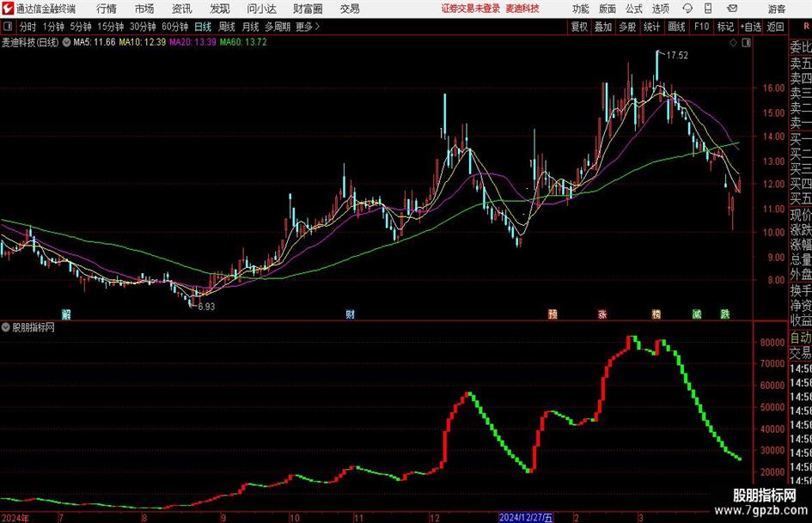The height and width of the screenshot is (523, 812).
Task: Click the 6.93 low price label
Action: (206, 307)
